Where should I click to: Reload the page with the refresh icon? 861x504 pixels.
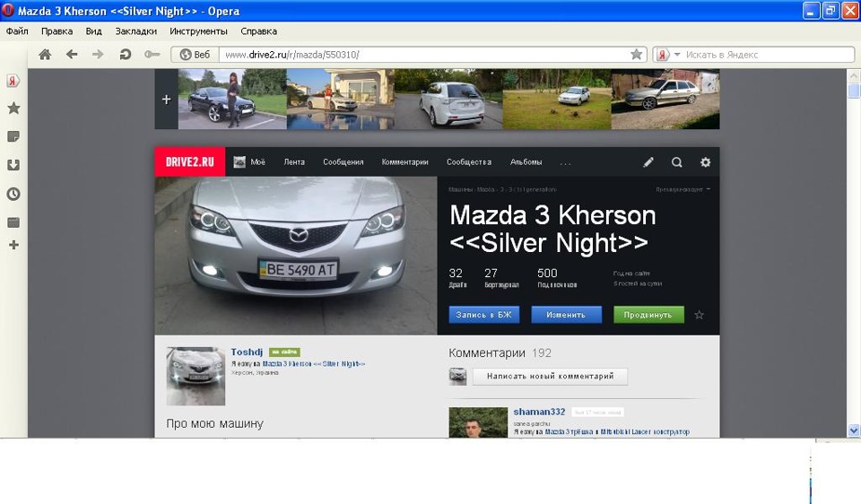tap(126, 55)
